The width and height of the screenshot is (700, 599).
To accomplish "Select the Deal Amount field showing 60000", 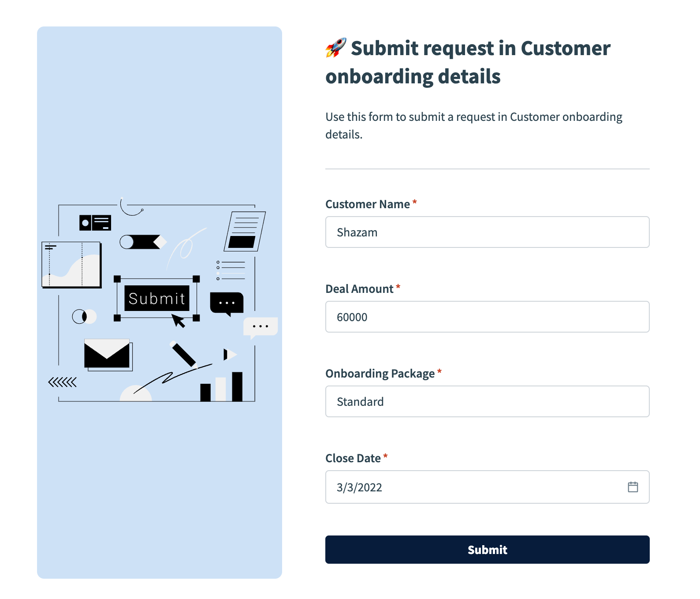I will (487, 316).
